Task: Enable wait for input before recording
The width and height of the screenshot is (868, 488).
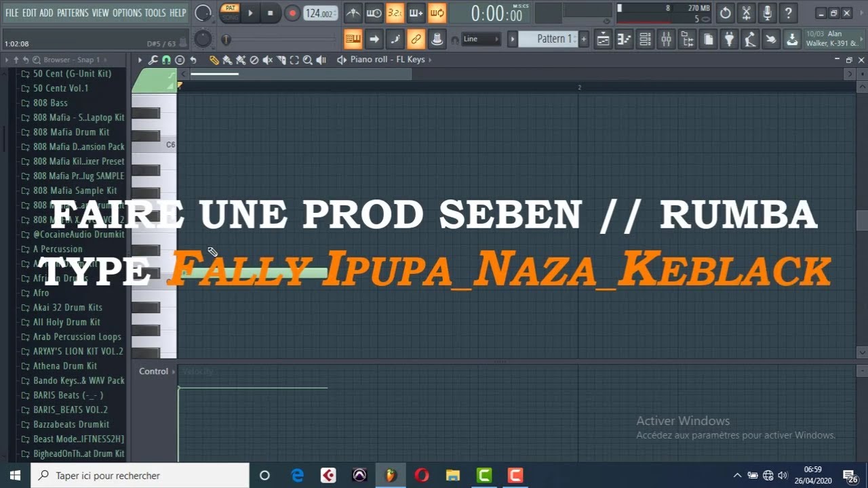Action: (374, 13)
